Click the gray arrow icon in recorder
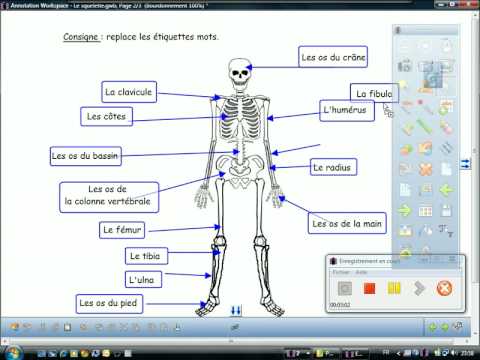480x360 pixels. (419, 288)
